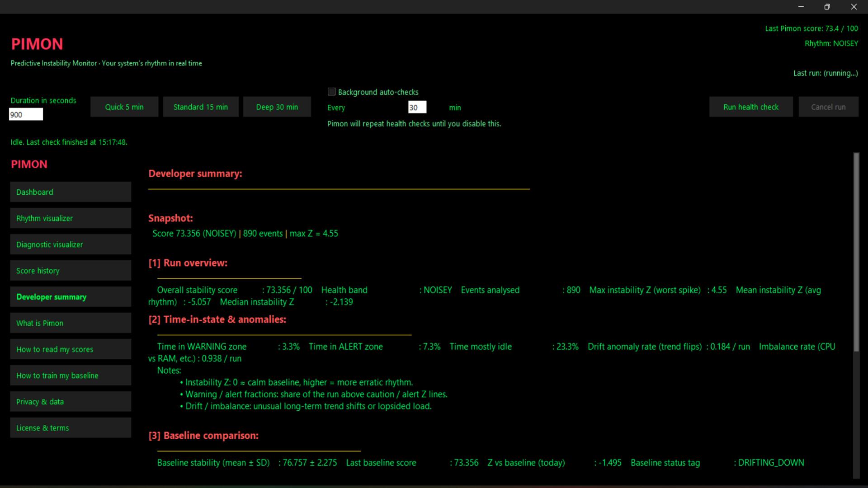Open the Dashboard panel
This screenshot has height=488, width=868.
[70, 192]
